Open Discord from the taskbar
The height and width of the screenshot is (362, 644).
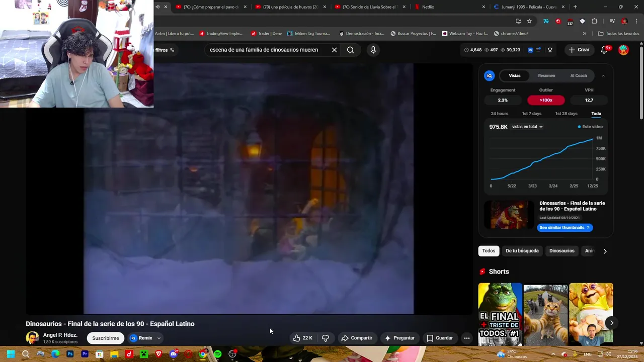(173, 354)
